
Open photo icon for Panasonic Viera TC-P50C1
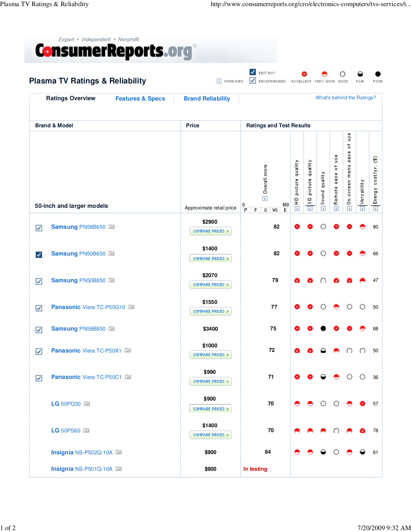(128, 377)
